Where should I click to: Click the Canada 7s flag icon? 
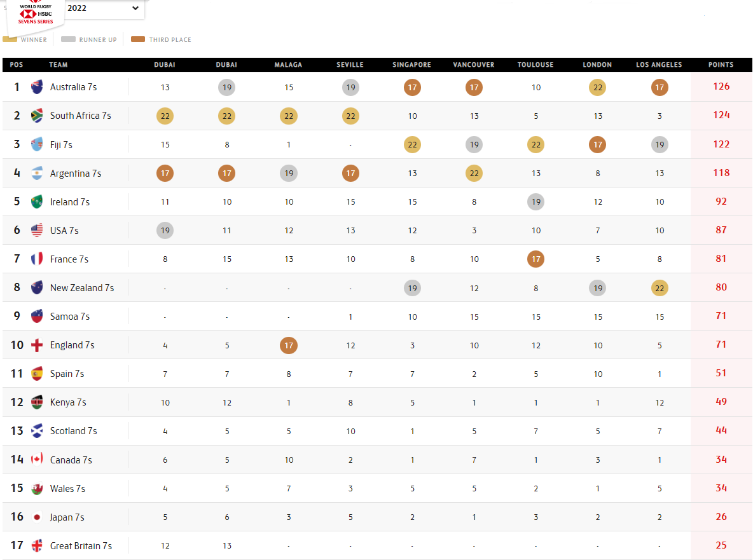tap(37, 460)
